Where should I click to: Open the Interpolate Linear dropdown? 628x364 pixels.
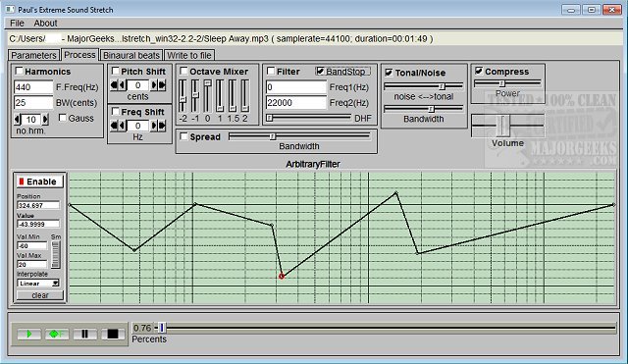[38, 284]
